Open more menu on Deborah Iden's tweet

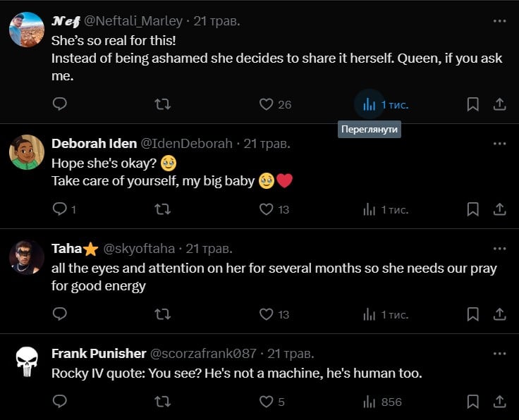[x=499, y=144]
